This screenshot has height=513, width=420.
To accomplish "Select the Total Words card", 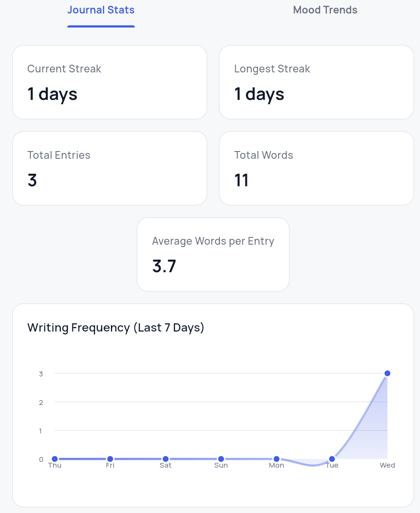I will pyautogui.click(x=316, y=168).
